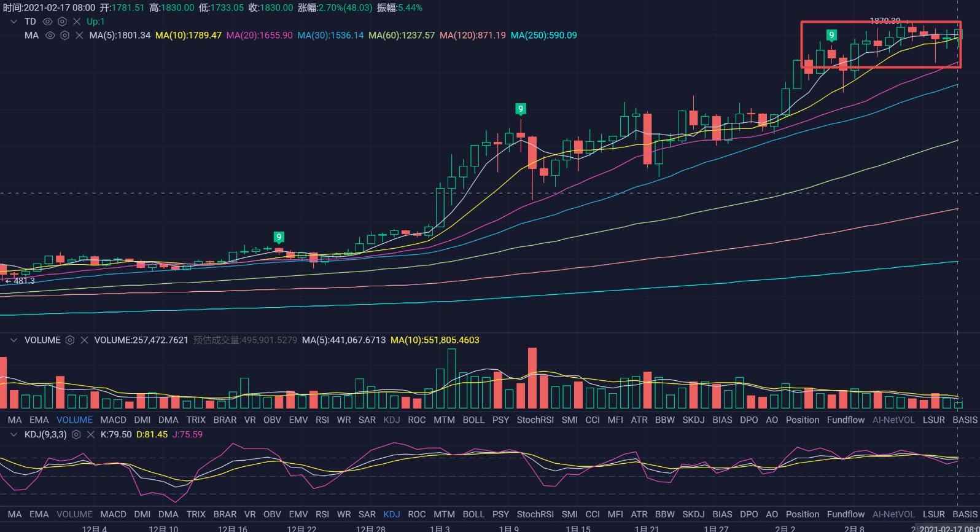Remove the VOLUME panel with X icon

(85, 340)
